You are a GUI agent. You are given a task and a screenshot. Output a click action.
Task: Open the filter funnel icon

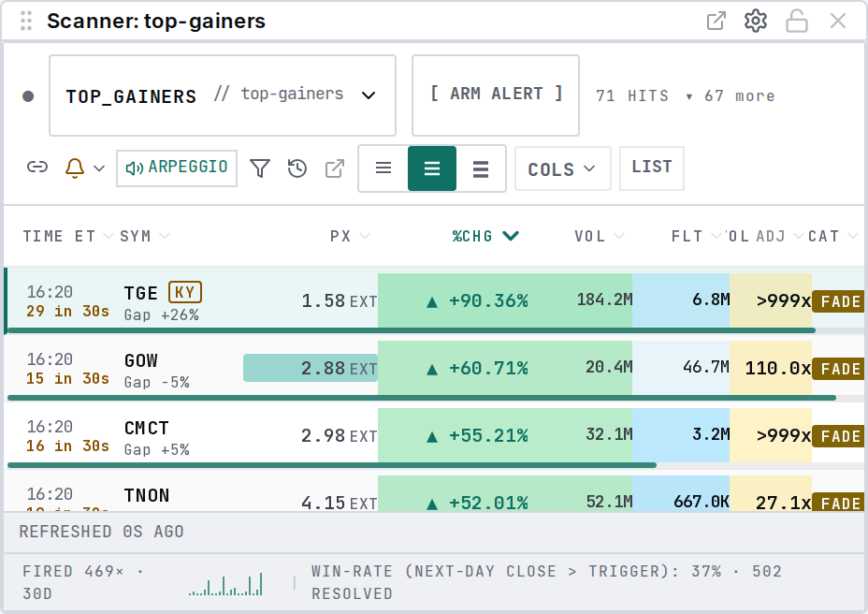pos(260,168)
